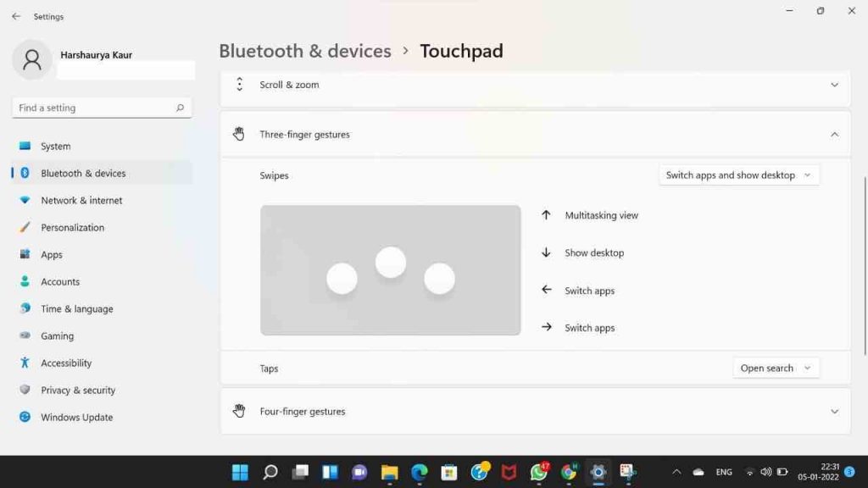Open the Swipes gesture dropdown
This screenshot has height=488, width=868.
click(x=737, y=175)
